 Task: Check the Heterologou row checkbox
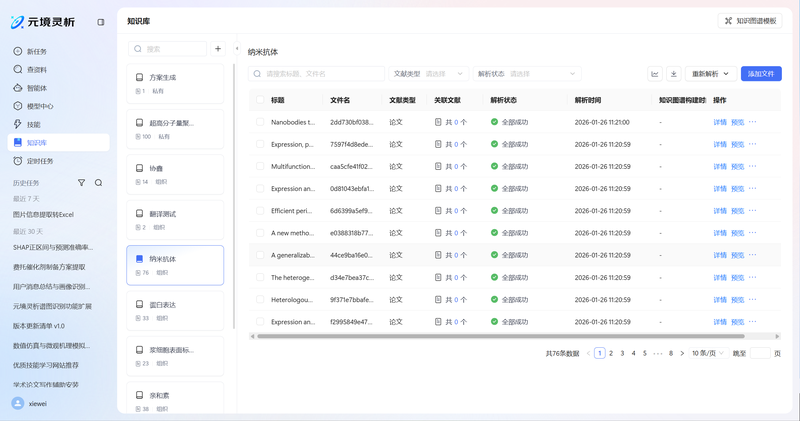[x=260, y=300]
